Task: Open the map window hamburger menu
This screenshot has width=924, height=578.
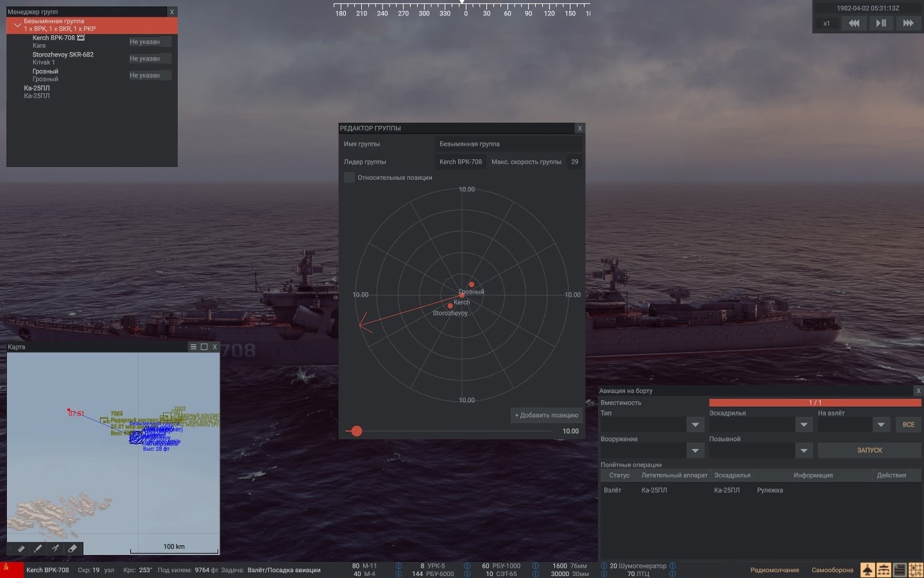Action: coord(193,347)
